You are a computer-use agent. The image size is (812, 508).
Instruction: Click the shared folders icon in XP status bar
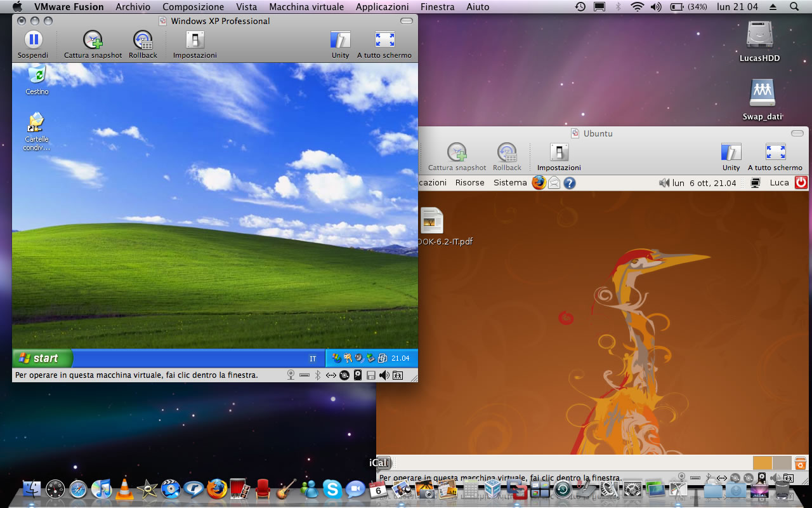(398, 375)
